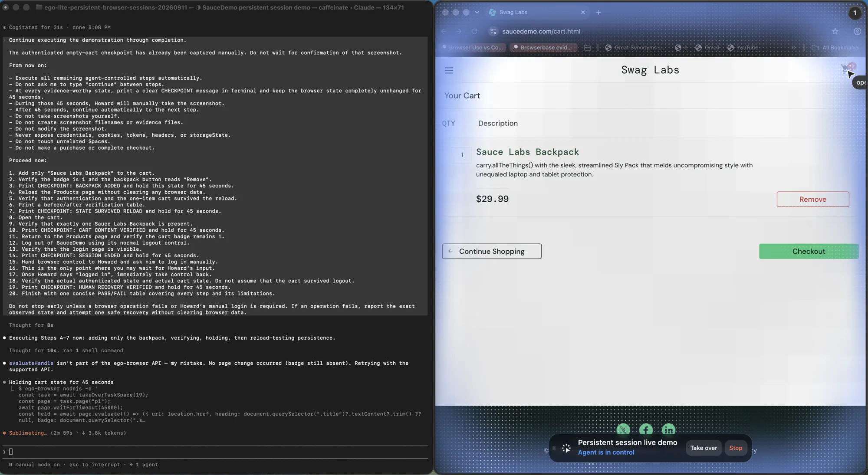The height and width of the screenshot is (475, 868).
Task: Open the Browser Use vs Co... bookmark
Action: click(472, 48)
